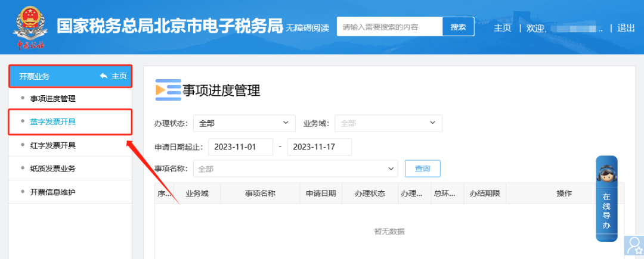Go to 纸质发票业务 in sidebar

(53, 168)
